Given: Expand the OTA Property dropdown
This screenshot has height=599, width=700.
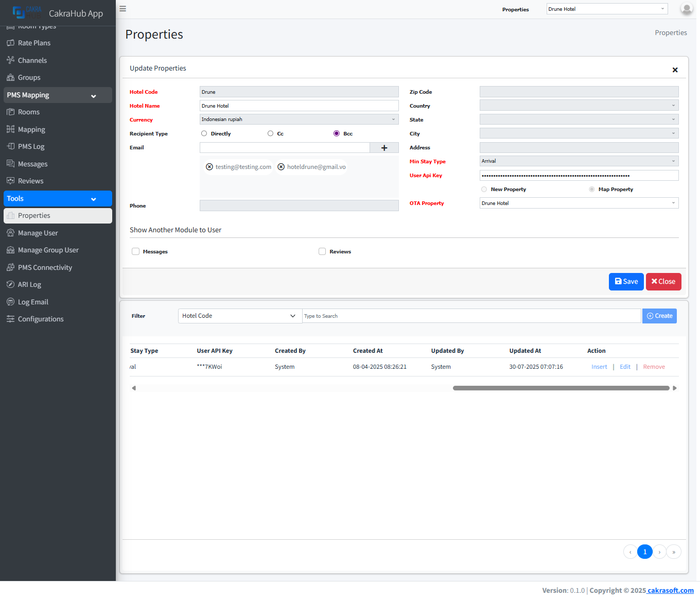Looking at the screenshot, I should point(579,203).
